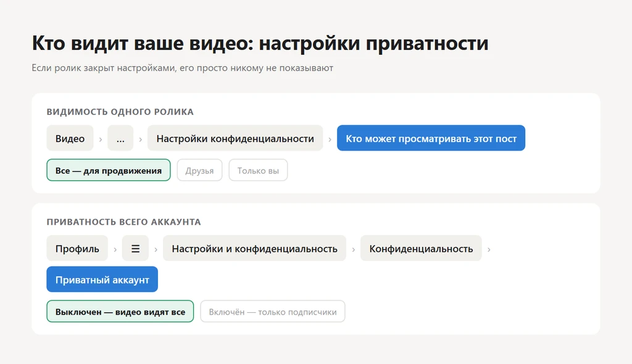Click the hamburger menu icon chip
This screenshot has width=632, height=364.
[135, 248]
